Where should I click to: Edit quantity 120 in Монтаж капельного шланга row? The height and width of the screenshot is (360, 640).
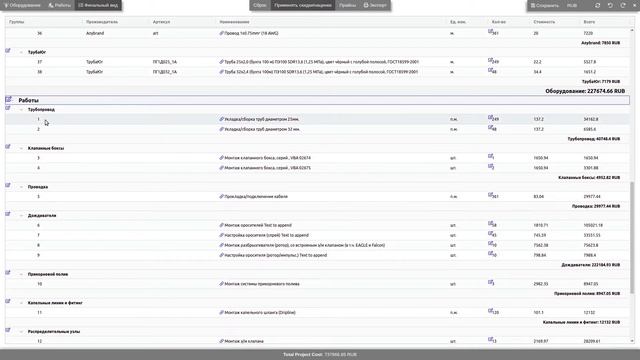(491, 311)
